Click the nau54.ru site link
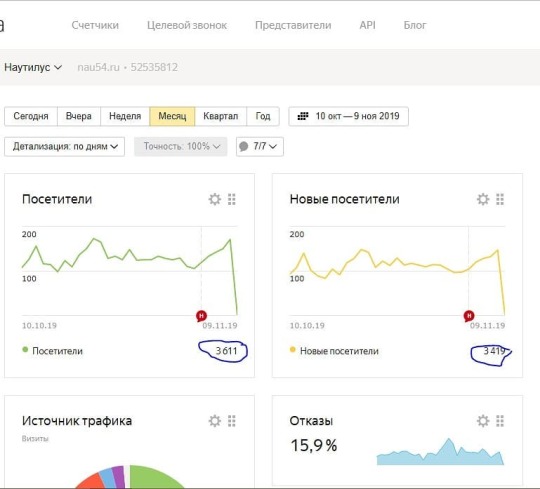This screenshot has height=489, width=540. pos(98,67)
